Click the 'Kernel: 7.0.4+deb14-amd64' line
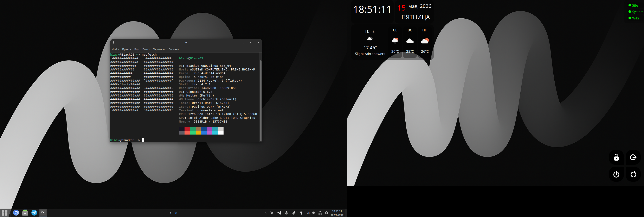Image resolution: width=644 pixels, height=217 pixels. [x=202, y=73]
